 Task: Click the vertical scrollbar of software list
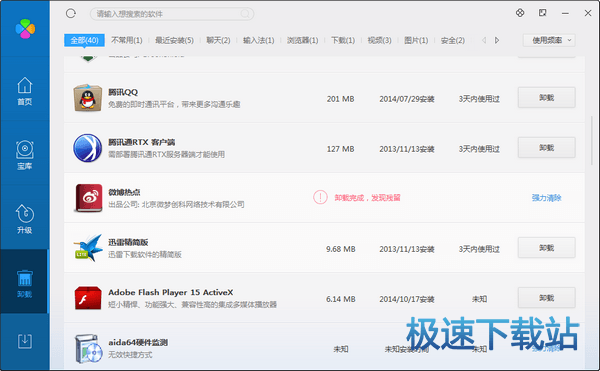click(x=592, y=140)
